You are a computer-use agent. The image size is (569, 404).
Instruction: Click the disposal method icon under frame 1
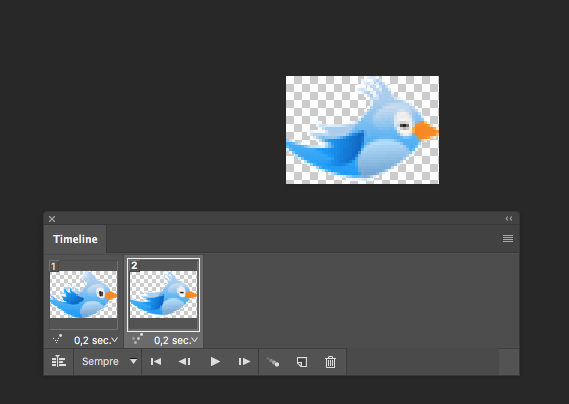click(x=57, y=339)
